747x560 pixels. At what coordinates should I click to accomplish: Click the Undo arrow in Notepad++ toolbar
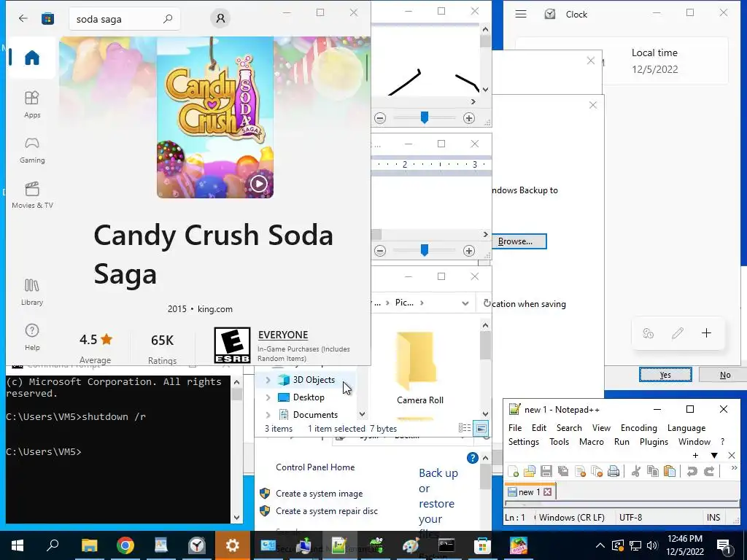(692, 472)
